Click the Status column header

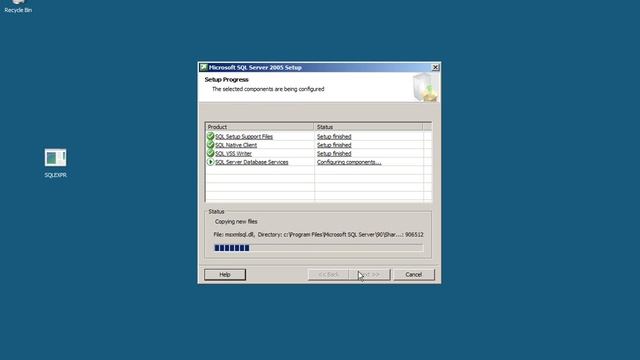pos(369,127)
